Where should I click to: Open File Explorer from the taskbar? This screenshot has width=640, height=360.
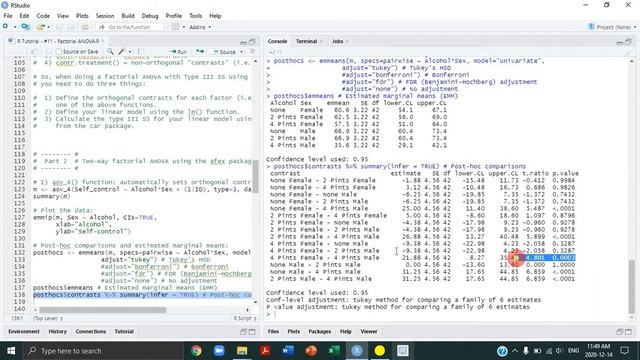(x=242, y=351)
